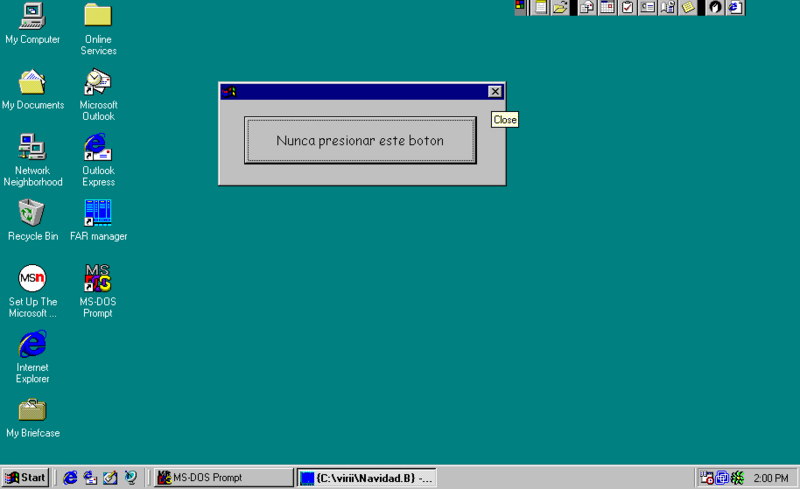Image resolution: width=800 pixels, height=489 pixels.
Task: Click the dialog title bar icon
Action: click(x=229, y=92)
